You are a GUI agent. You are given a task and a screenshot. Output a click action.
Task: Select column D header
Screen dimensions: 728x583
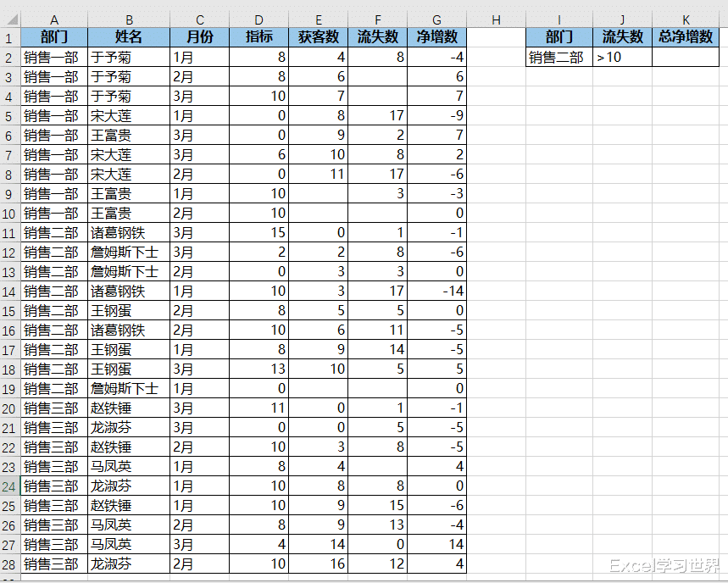pos(259,20)
